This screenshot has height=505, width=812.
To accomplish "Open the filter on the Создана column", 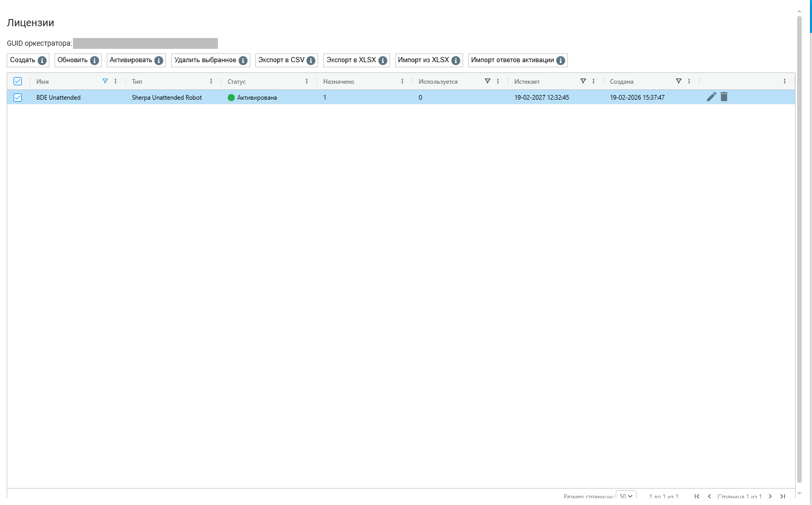I will pos(679,81).
